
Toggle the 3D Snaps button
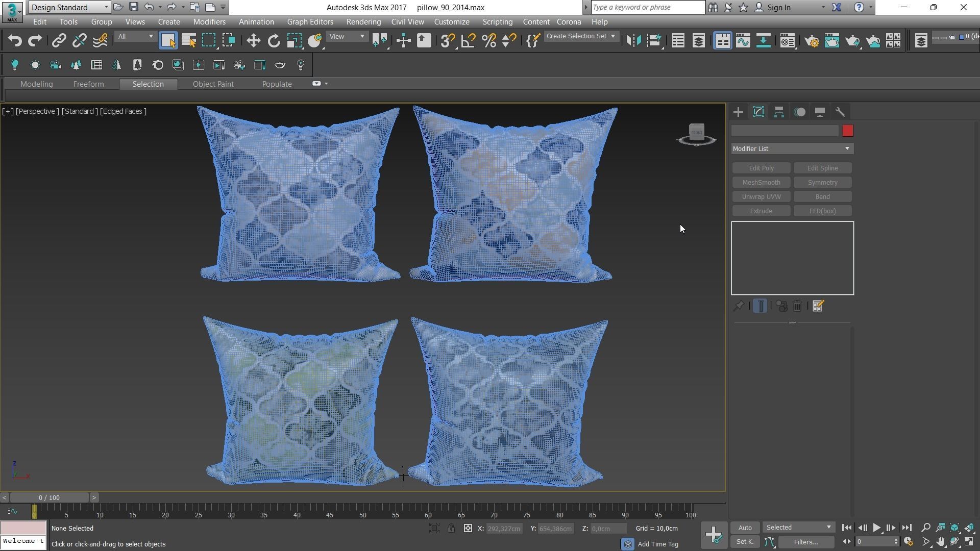click(x=448, y=41)
